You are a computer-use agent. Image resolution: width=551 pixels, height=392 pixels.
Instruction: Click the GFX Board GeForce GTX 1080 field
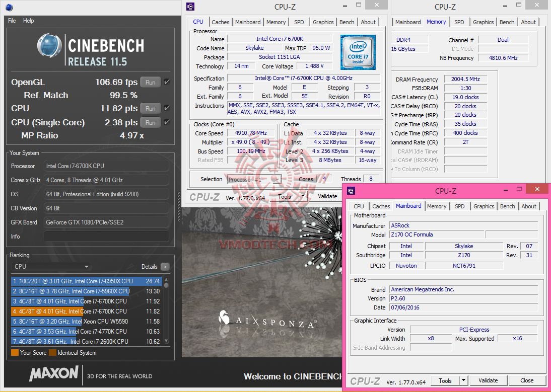pos(106,222)
